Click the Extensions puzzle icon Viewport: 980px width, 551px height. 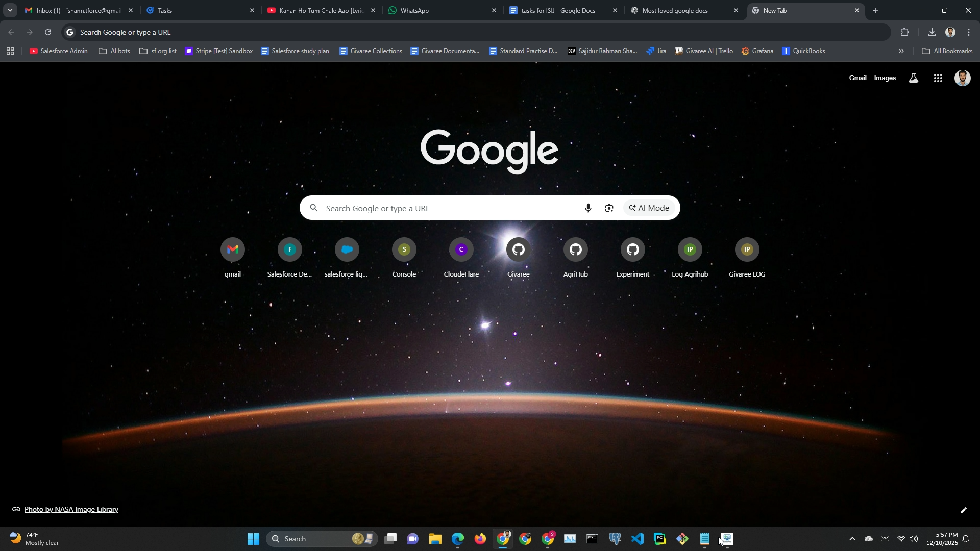tap(904, 32)
